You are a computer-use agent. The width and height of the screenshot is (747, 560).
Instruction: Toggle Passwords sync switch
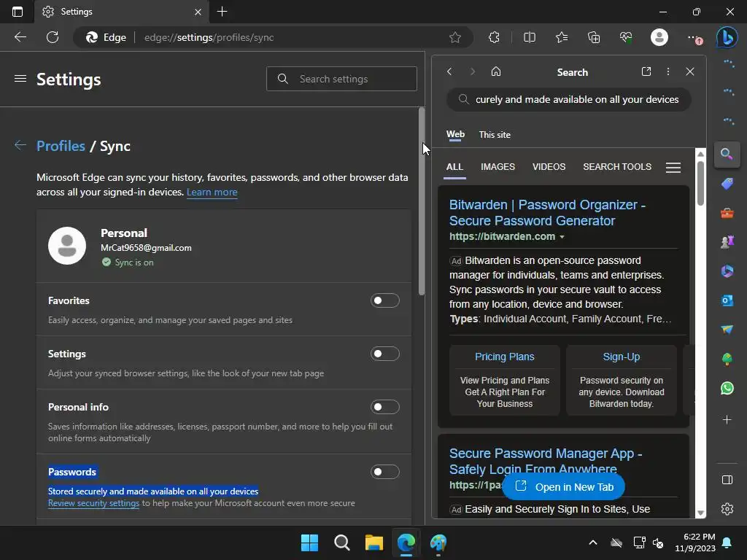pyautogui.click(x=385, y=472)
